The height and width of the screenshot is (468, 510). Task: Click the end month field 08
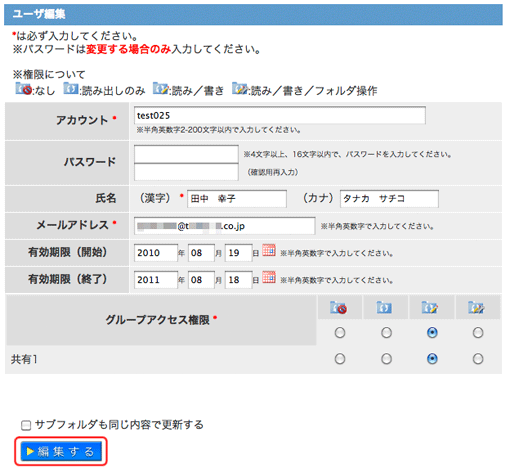pyautogui.click(x=201, y=280)
